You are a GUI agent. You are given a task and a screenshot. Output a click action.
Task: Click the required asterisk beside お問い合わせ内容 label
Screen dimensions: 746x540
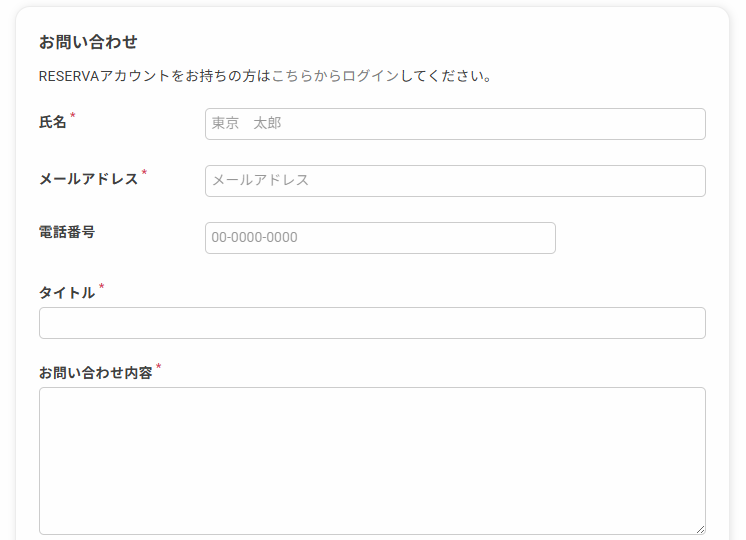[x=158, y=368]
